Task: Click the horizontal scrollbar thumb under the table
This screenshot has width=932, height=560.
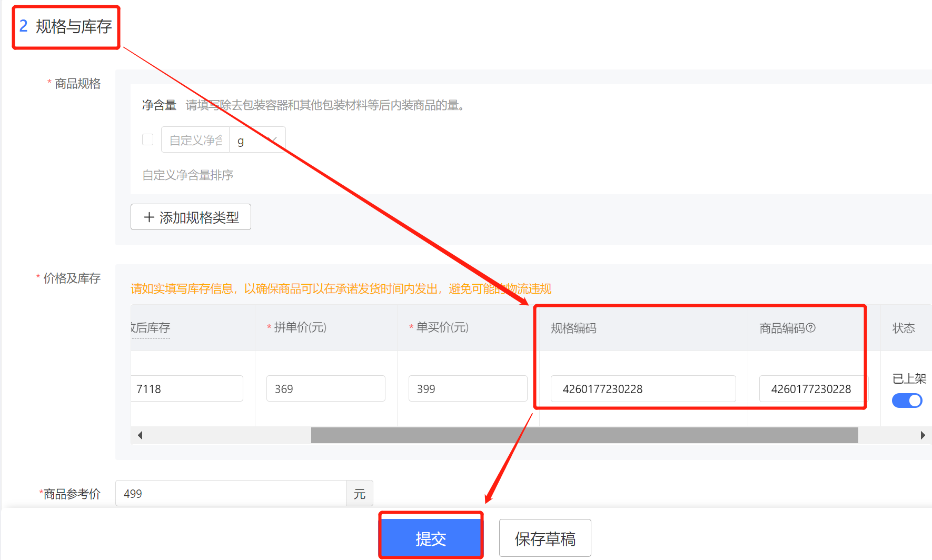Action: [584, 435]
